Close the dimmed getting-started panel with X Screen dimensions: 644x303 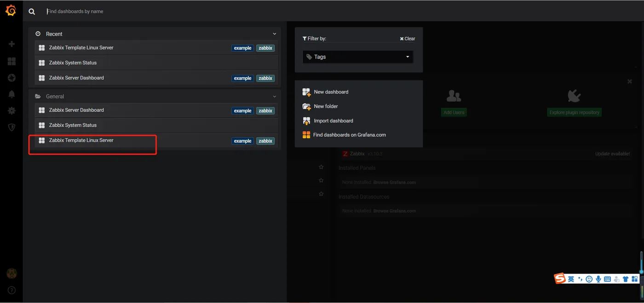(x=630, y=82)
